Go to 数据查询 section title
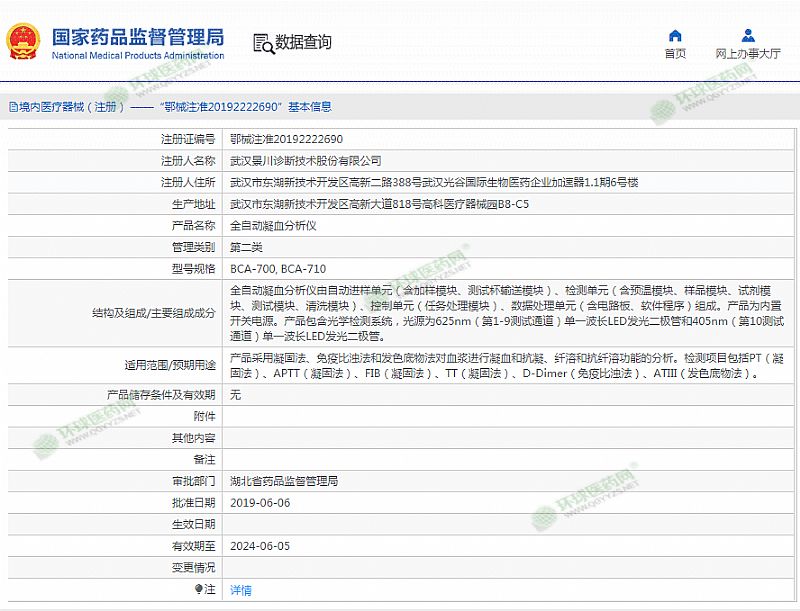 303,42
